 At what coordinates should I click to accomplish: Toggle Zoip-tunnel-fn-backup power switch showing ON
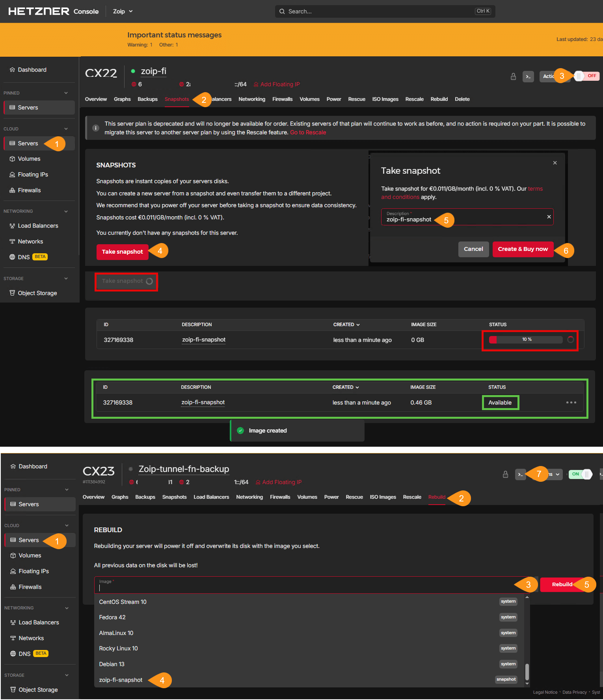coord(581,474)
